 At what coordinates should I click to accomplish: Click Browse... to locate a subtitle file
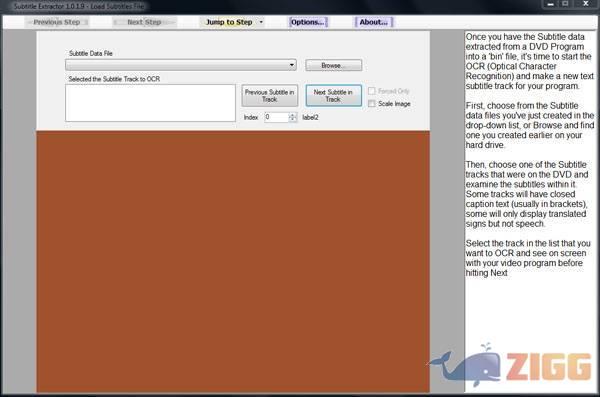(x=333, y=65)
